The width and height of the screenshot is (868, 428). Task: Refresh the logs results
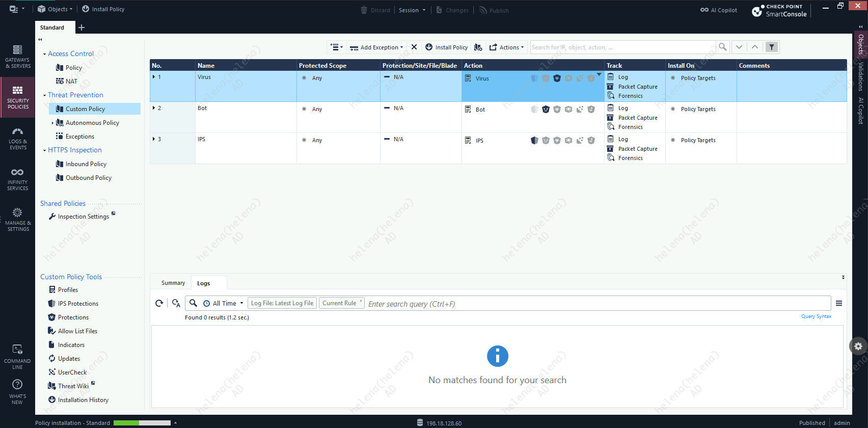click(159, 303)
